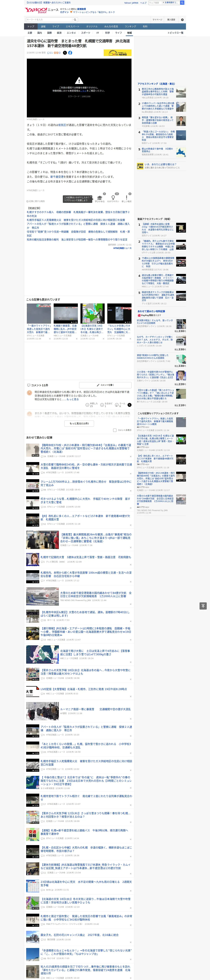Click 記事に関する報告 report icon

click(35, 201)
